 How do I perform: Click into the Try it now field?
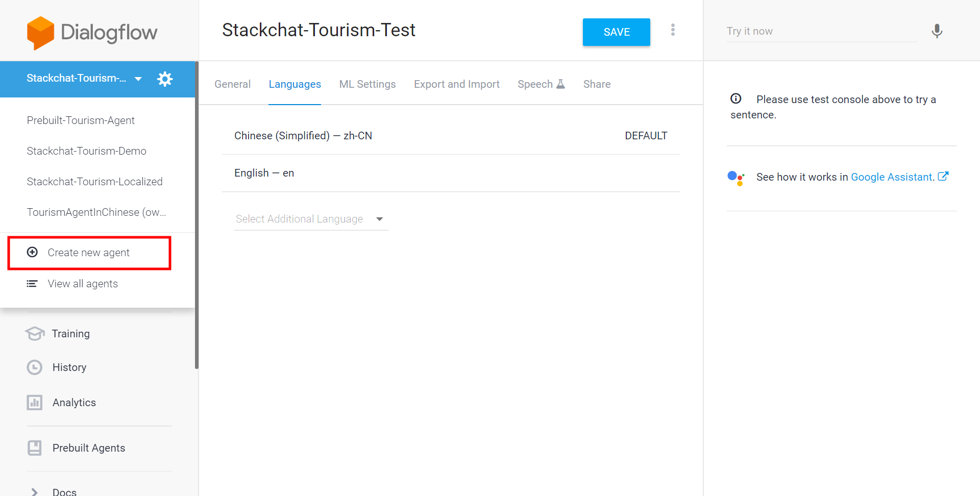tap(821, 32)
